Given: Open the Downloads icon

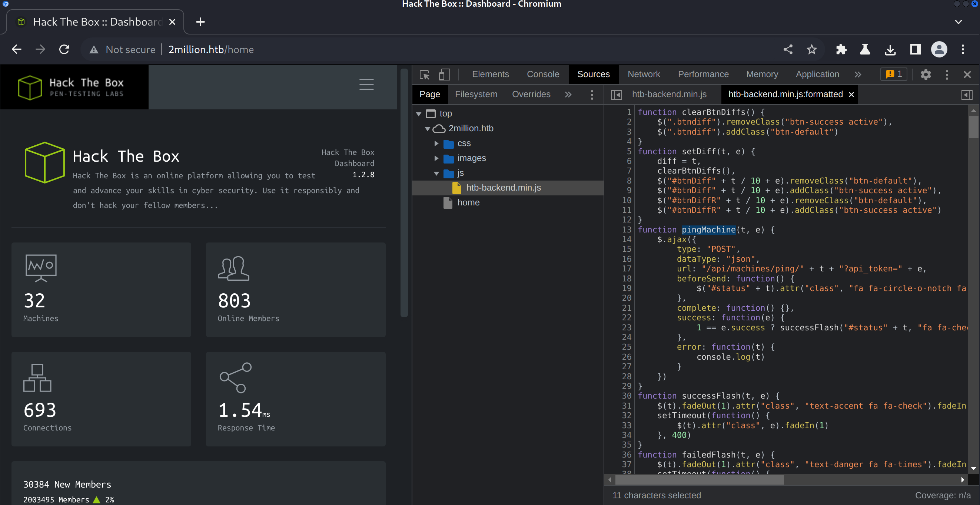Looking at the screenshot, I should [890, 50].
